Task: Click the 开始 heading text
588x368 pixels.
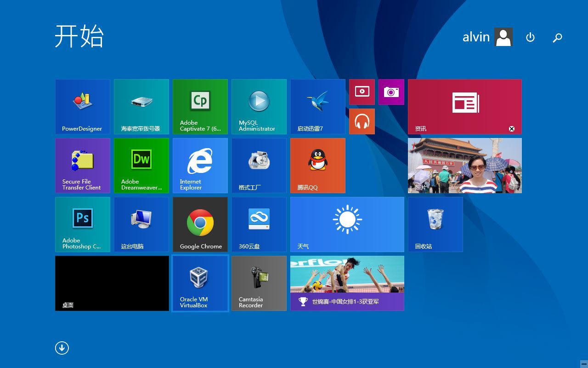Action: (79, 36)
